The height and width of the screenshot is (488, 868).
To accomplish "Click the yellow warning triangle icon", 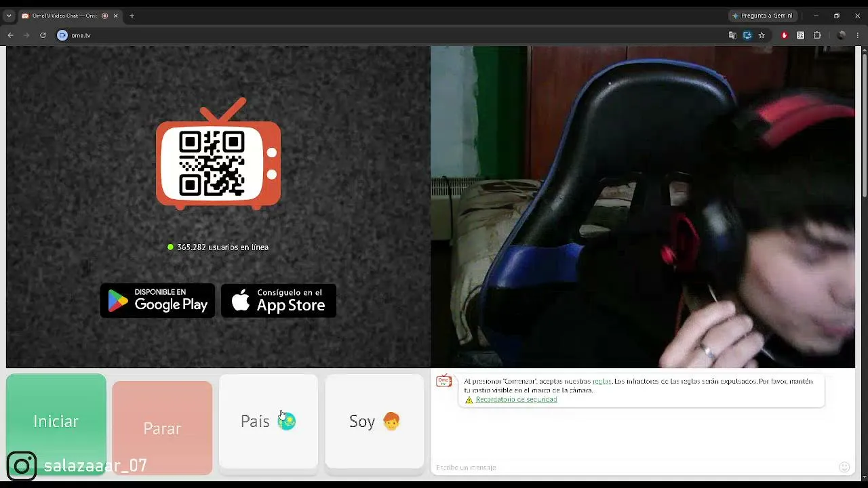I will (469, 400).
